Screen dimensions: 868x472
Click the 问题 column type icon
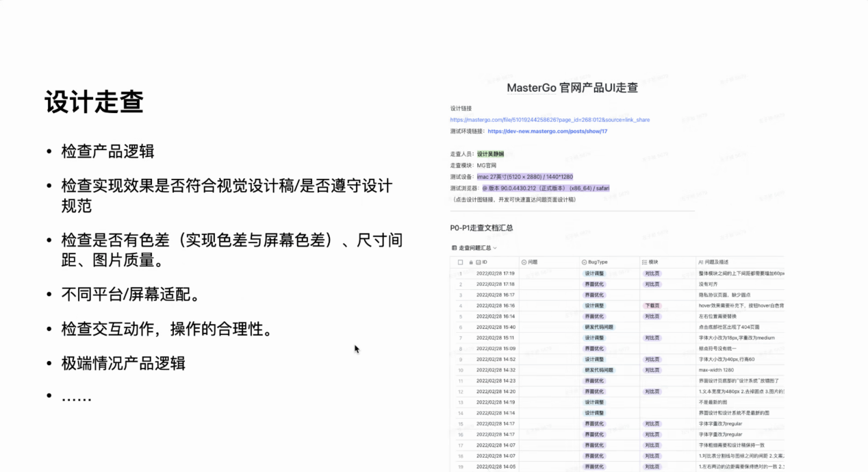524,262
